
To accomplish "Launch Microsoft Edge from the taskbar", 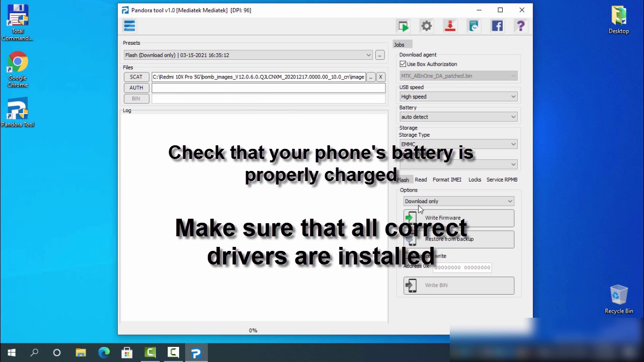I will 104,352.
